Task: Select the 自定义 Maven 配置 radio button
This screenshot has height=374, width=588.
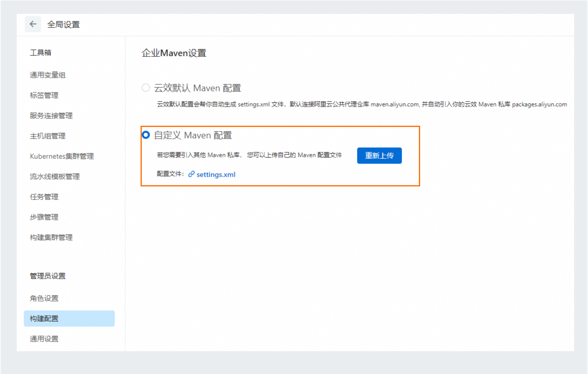Action: (146, 135)
